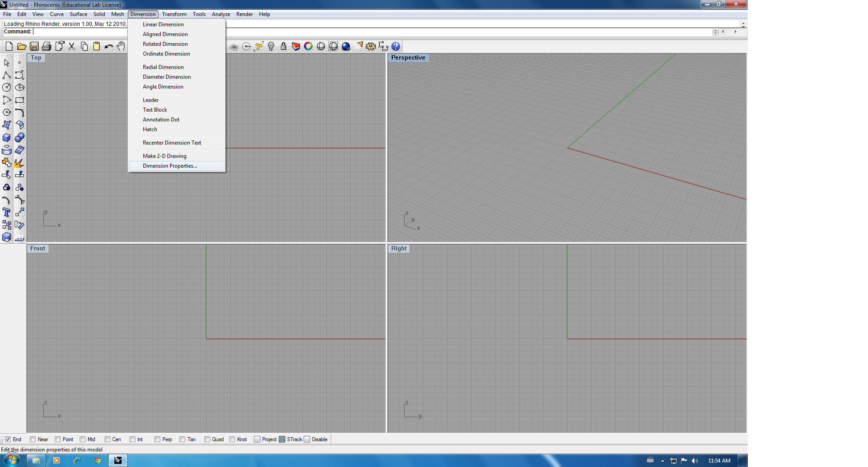Viewport: 868px width, 467px height.
Task: Click the command history scroll arrow
Action: coord(743,24)
